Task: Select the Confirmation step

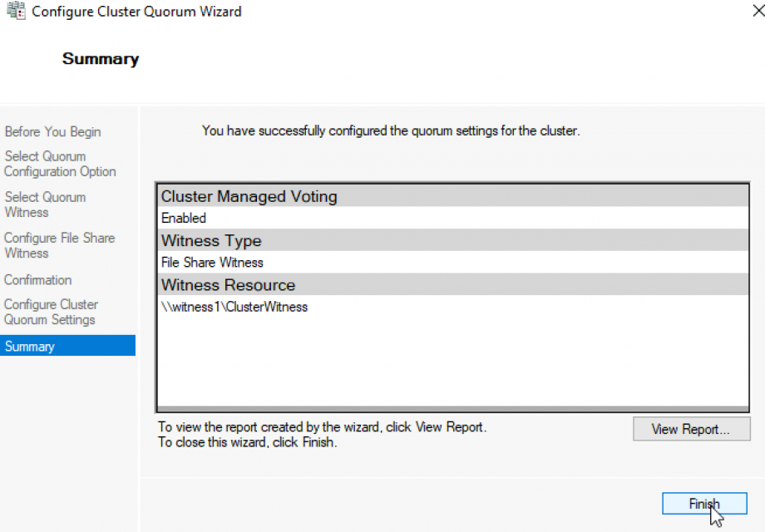Action: click(37, 280)
